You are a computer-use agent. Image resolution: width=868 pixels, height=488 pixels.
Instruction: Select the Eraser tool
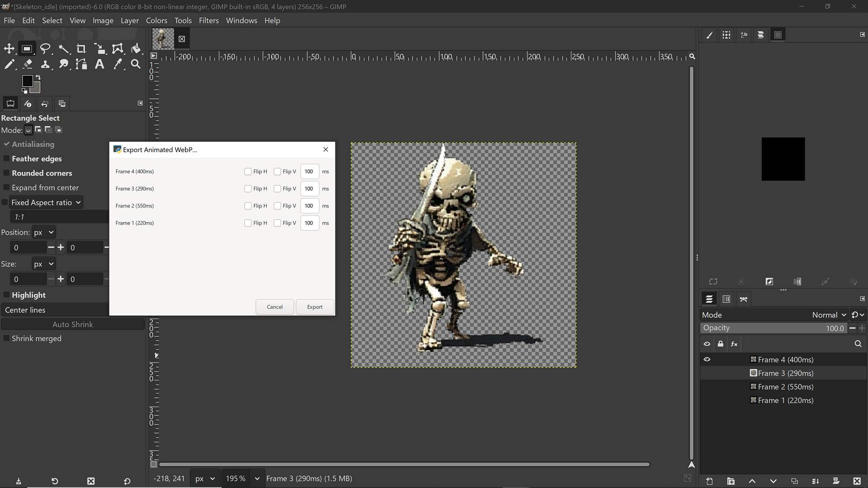coord(27,64)
